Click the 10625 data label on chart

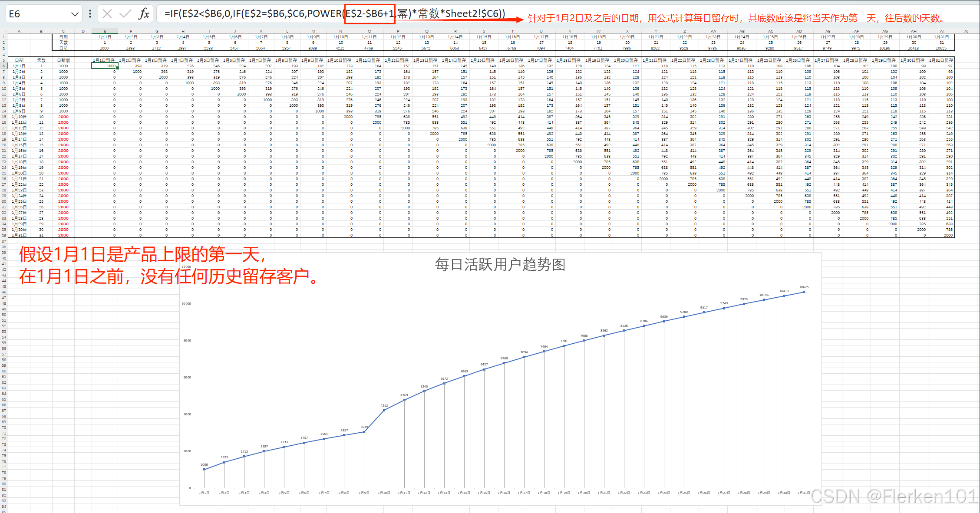[804, 287]
